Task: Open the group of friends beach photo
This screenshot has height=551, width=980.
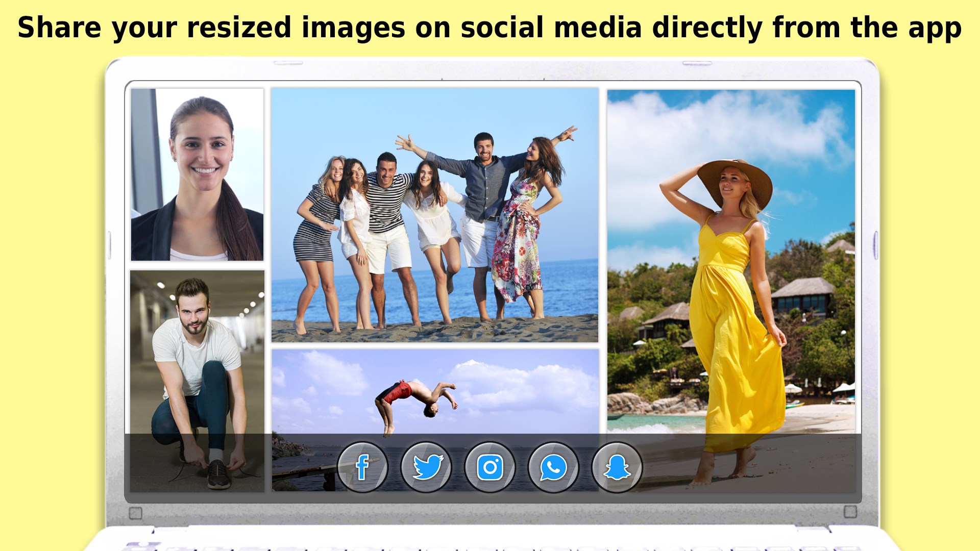Action: click(434, 214)
